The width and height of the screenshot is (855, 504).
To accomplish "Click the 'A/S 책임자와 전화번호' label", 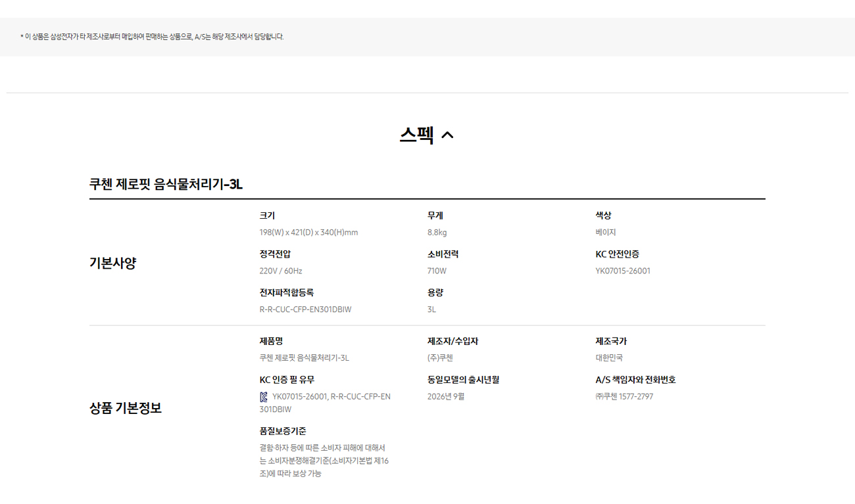I will tap(636, 380).
